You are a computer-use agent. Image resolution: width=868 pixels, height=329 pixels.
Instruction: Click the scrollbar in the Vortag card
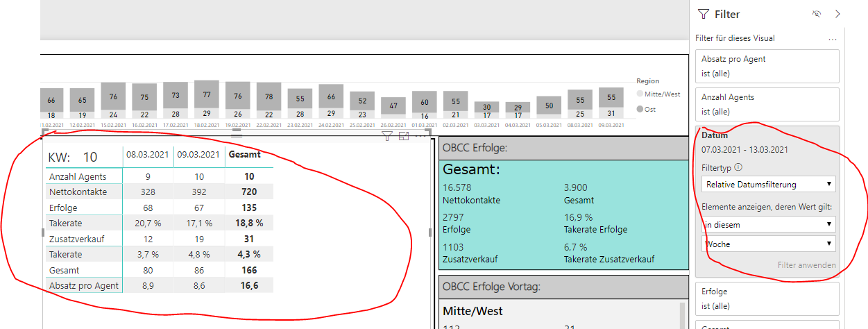click(681, 315)
